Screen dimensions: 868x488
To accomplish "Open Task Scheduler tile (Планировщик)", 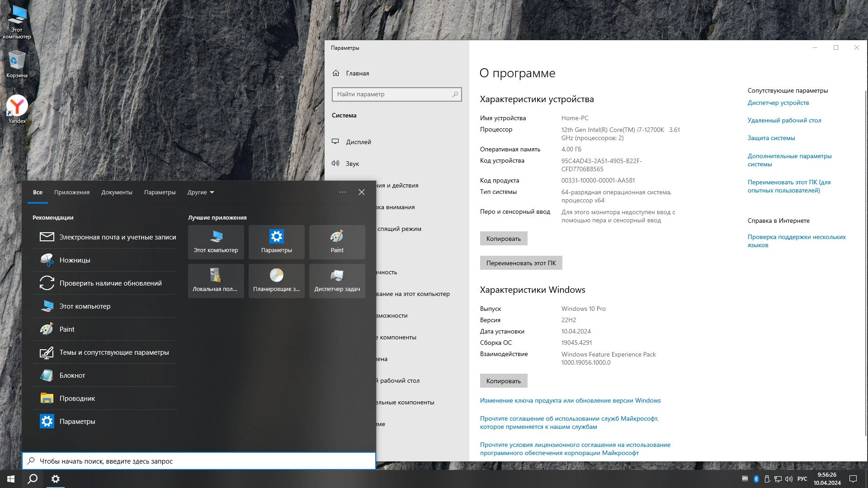I will (276, 281).
